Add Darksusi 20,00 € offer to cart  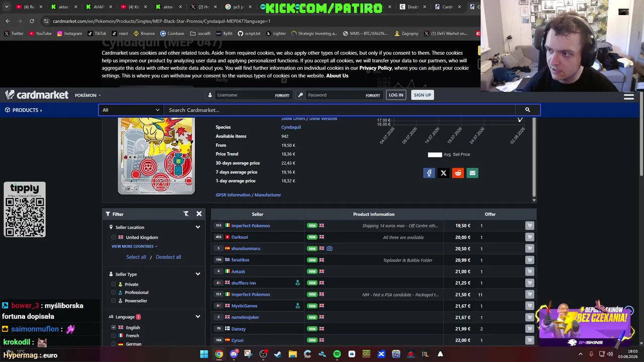529,237
